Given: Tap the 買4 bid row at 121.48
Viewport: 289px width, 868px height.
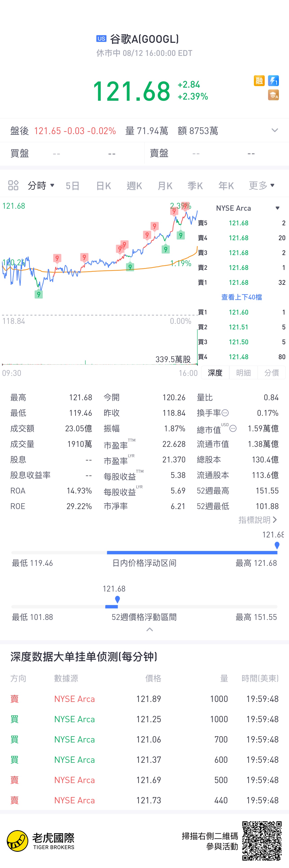Looking at the screenshot, I should (242, 357).
